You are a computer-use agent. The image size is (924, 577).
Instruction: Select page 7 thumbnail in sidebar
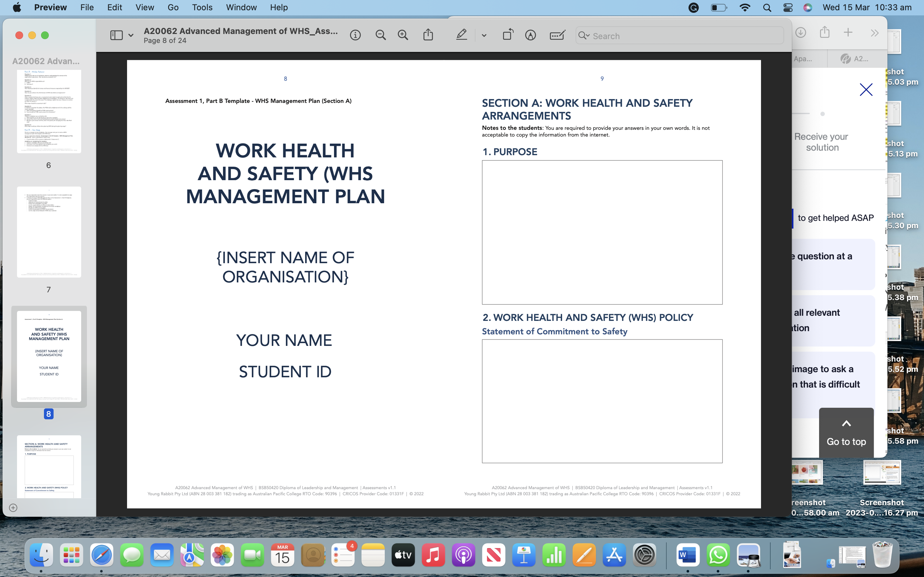[49, 232]
